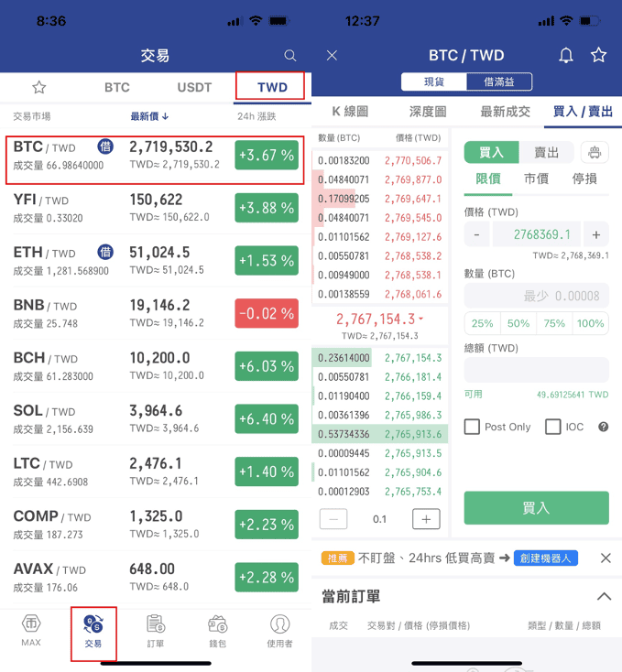Tap the -0.02 % change badge for BNB

[x=267, y=313]
